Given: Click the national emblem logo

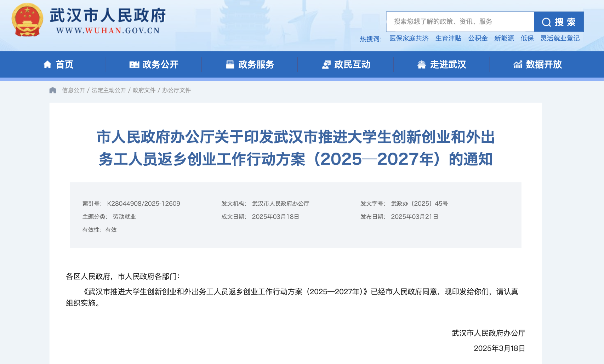Looking at the screenshot, I should coord(27,20).
